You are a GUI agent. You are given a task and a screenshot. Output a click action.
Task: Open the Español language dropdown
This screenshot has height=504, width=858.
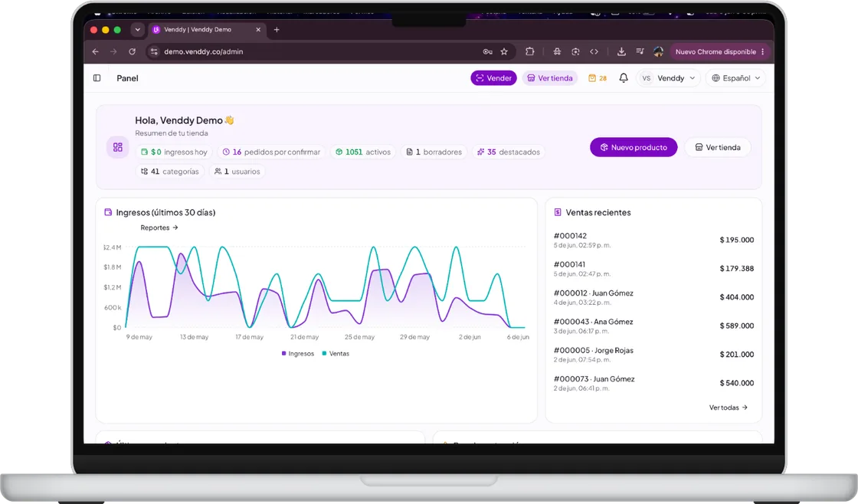click(x=735, y=78)
